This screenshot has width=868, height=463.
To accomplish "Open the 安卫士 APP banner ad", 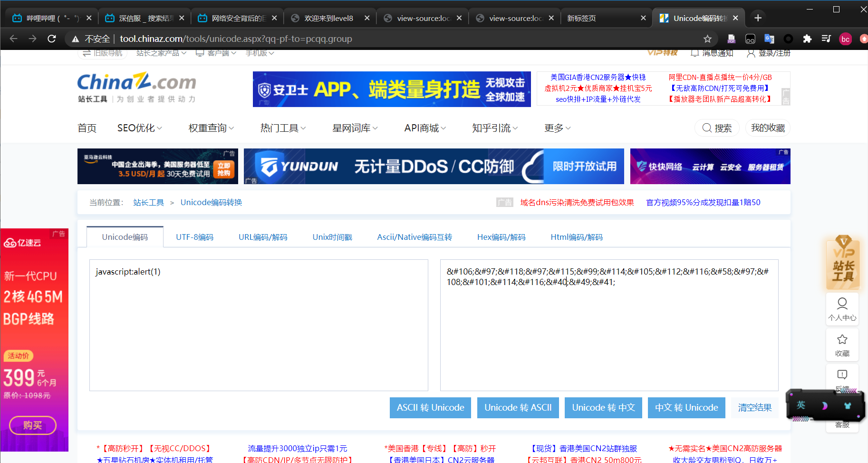I will (x=392, y=89).
